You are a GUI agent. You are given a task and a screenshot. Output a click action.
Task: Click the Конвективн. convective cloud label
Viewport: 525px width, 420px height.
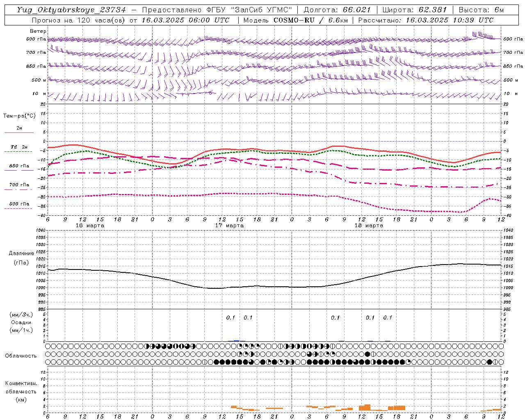tap(21, 383)
